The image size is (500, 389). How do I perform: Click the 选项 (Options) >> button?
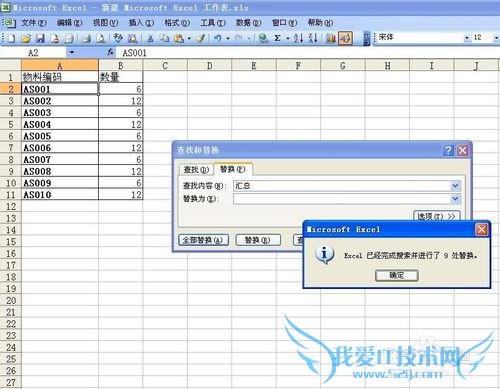click(x=437, y=216)
